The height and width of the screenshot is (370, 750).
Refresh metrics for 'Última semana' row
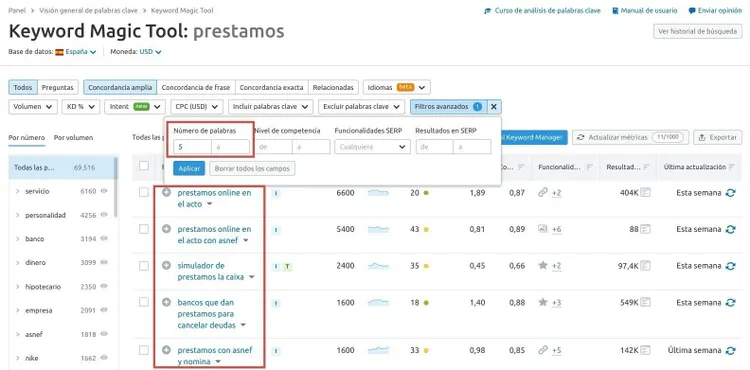730,350
